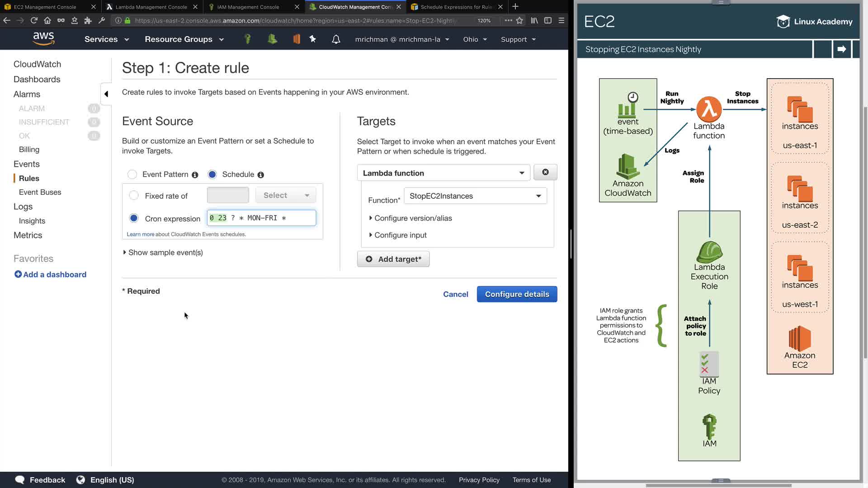Image resolution: width=868 pixels, height=488 pixels.
Task: Open the StopEC2Instances function dropdown
Action: (x=475, y=196)
